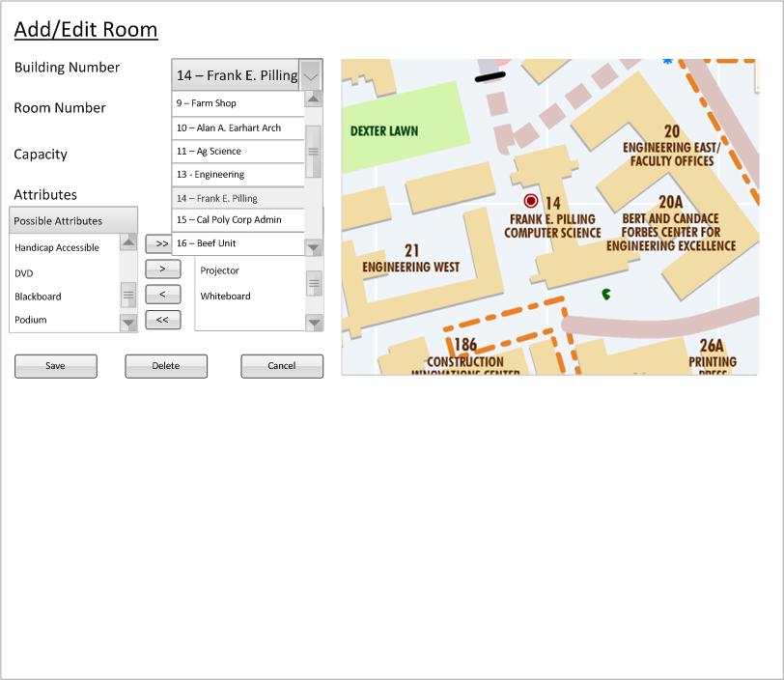Pick '16 – Beef Unit' from the list

(238, 243)
